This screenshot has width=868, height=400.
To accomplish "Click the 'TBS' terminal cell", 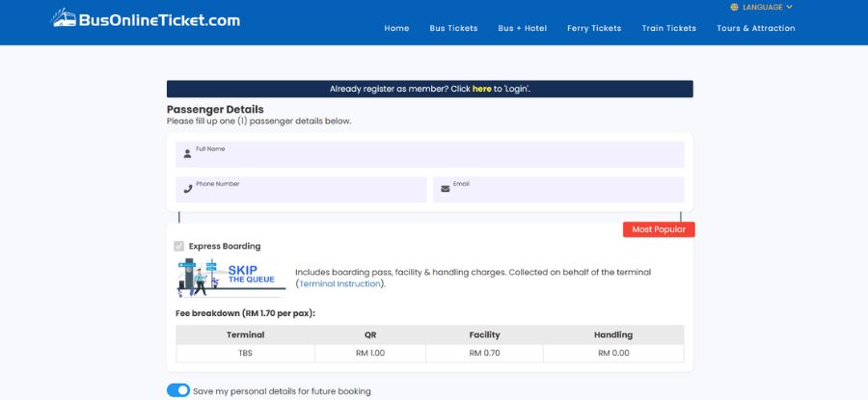I will pos(245,353).
